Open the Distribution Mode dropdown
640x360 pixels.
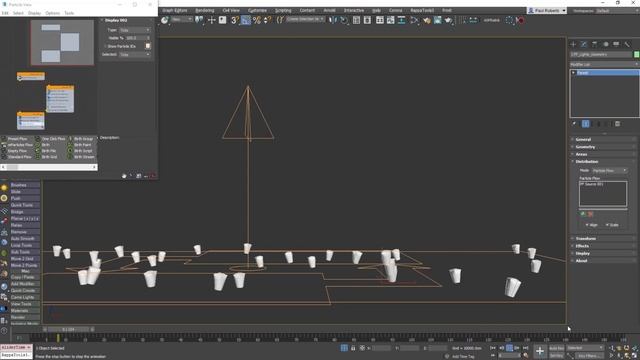(609, 170)
